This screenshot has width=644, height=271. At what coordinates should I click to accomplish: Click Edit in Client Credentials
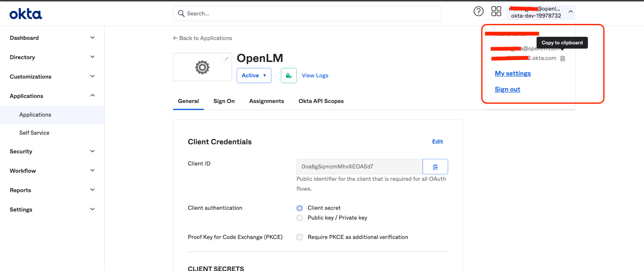(x=437, y=142)
